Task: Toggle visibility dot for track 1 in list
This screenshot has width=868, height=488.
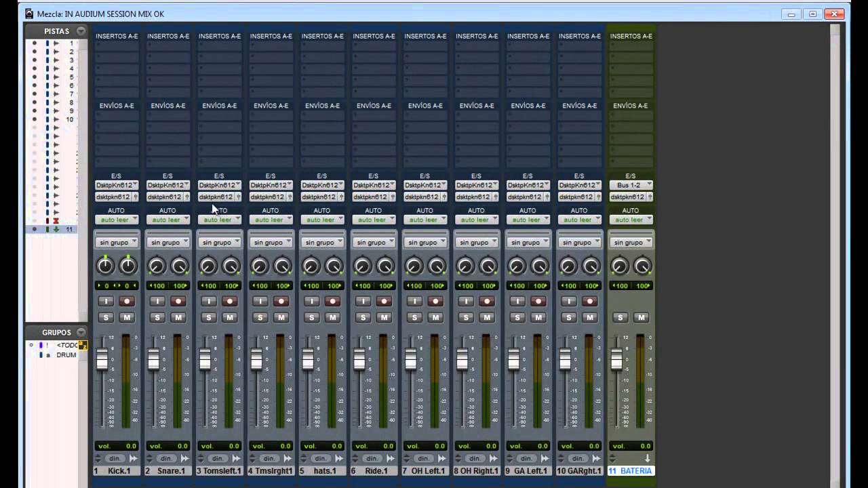Action: 34,43
